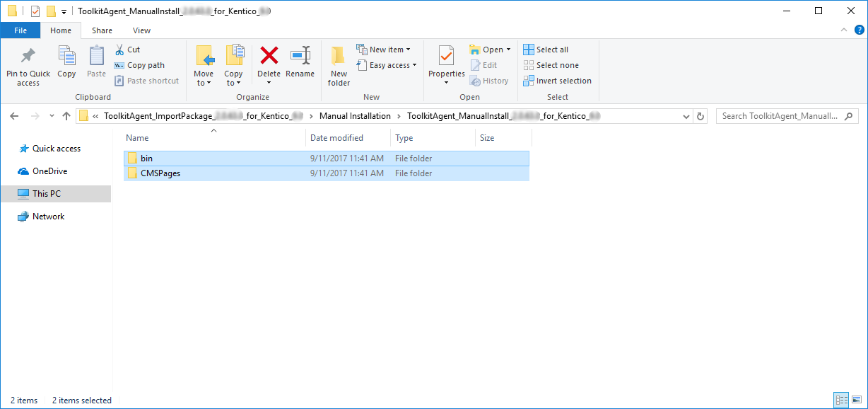Image resolution: width=868 pixels, height=409 pixels.
Task: Create a New folder
Action: [339, 66]
